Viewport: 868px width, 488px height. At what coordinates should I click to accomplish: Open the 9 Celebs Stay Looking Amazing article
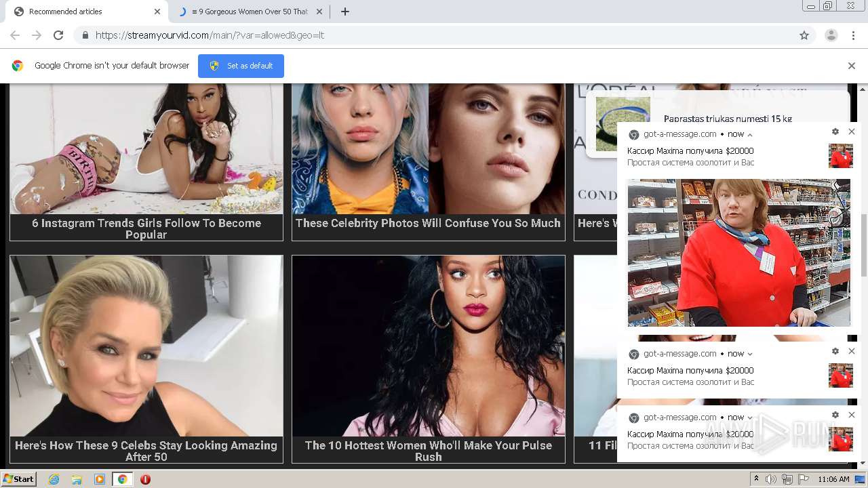[x=146, y=451]
